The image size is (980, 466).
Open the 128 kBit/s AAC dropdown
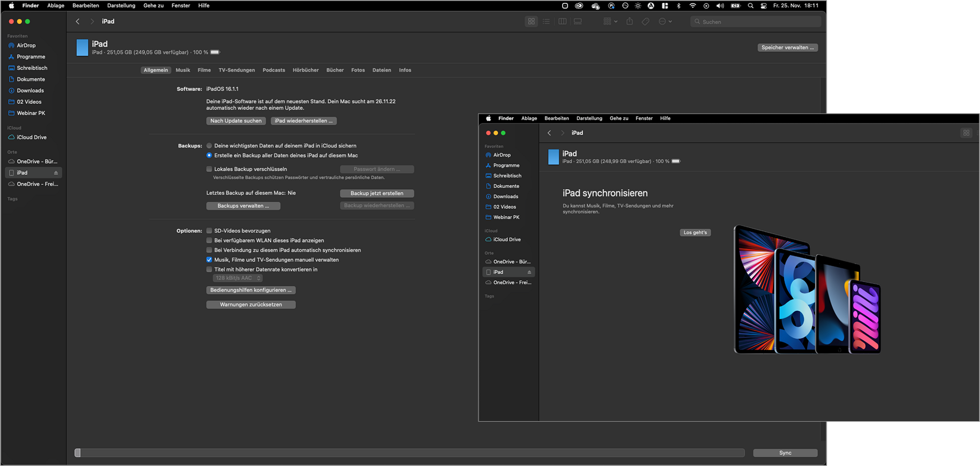pyautogui.click(x=238, y=278)
